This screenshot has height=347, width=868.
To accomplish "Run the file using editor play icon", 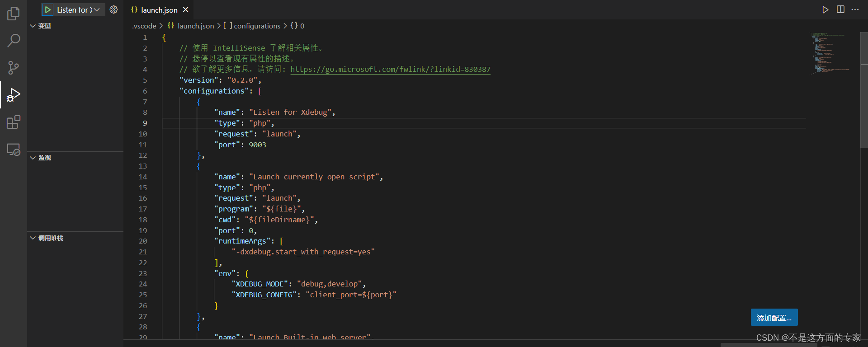I will tap(825, 9).
